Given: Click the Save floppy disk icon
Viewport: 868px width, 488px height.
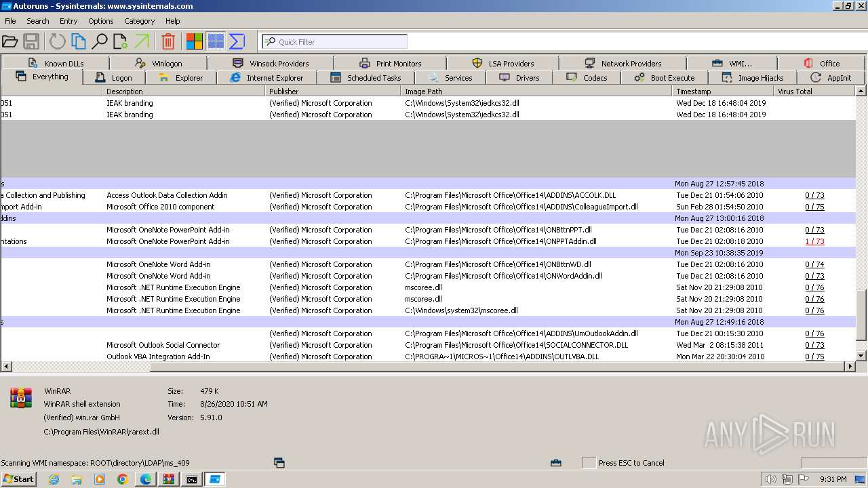Looking at the screenshot, I should pos(31,41).
